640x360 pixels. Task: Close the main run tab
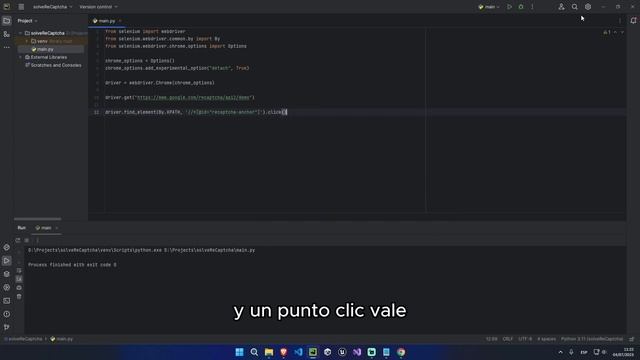(57, 228)
